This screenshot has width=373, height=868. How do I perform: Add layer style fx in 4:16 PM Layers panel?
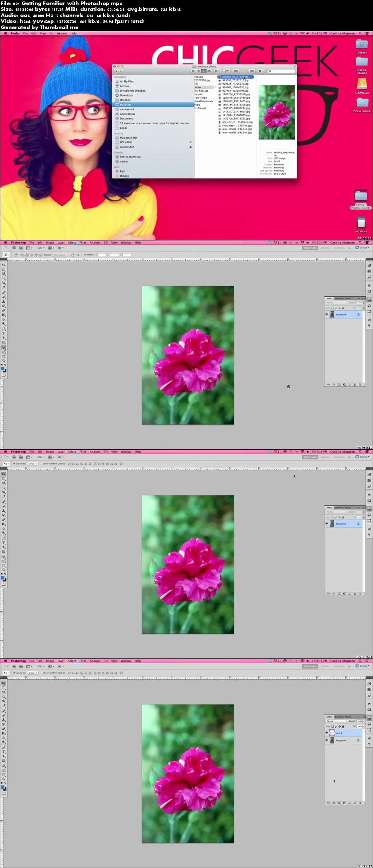[x=334, y=803]
